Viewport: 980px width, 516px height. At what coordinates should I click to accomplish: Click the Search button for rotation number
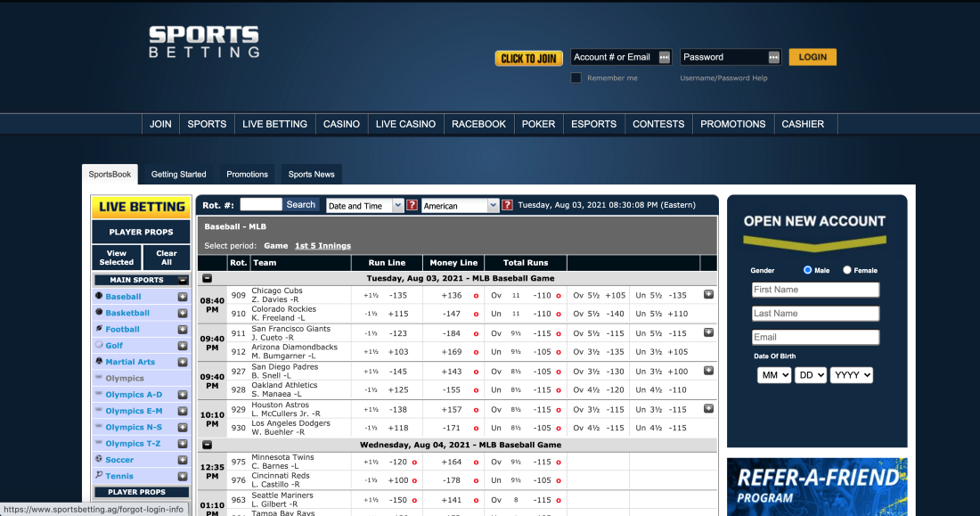point(300,204)
